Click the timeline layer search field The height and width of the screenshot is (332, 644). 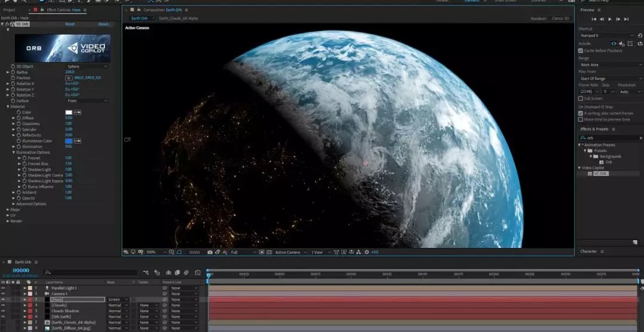pos(91,272)
